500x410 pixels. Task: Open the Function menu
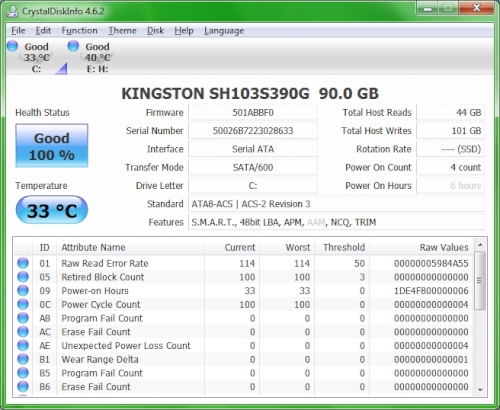coord(79,31)
